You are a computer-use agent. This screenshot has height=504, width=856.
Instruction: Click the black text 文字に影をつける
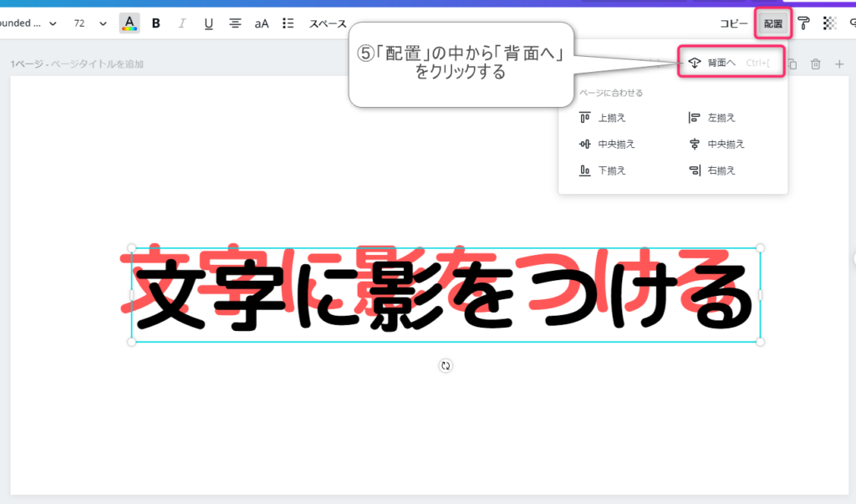tap(443, 297)
